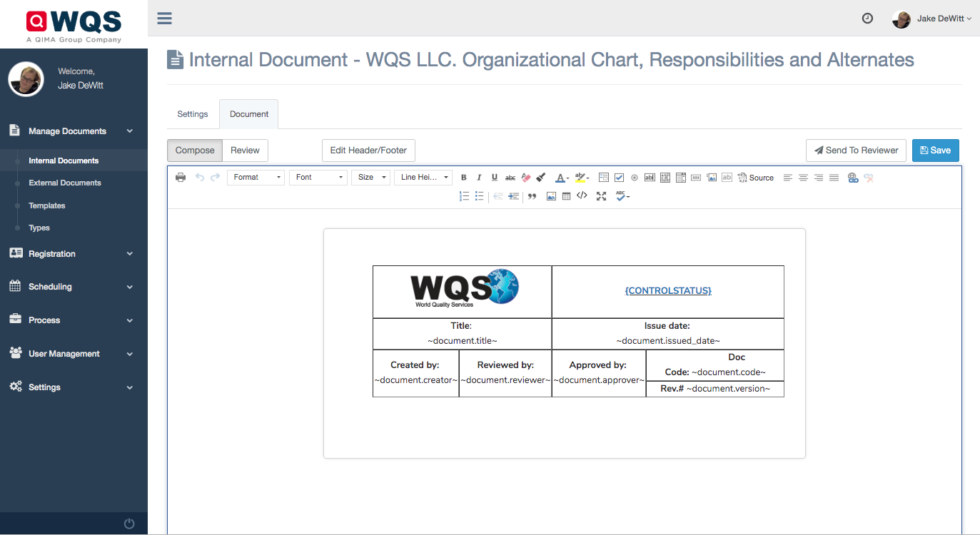Image resolution: width=980 pixels, height=535 pixels.
Task: Insert a radio button form field
Action: (x=634, y=178)
